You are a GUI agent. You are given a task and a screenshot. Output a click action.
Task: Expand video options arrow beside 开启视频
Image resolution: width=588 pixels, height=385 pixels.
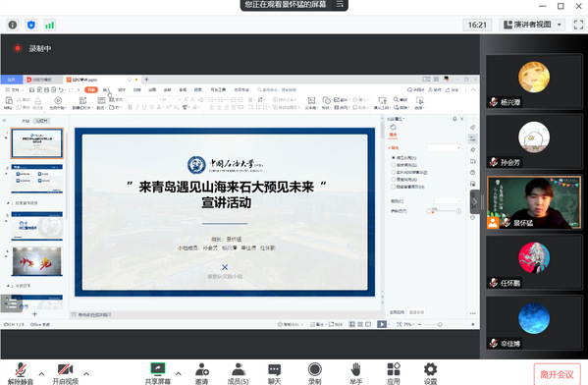tap(86, 374)
